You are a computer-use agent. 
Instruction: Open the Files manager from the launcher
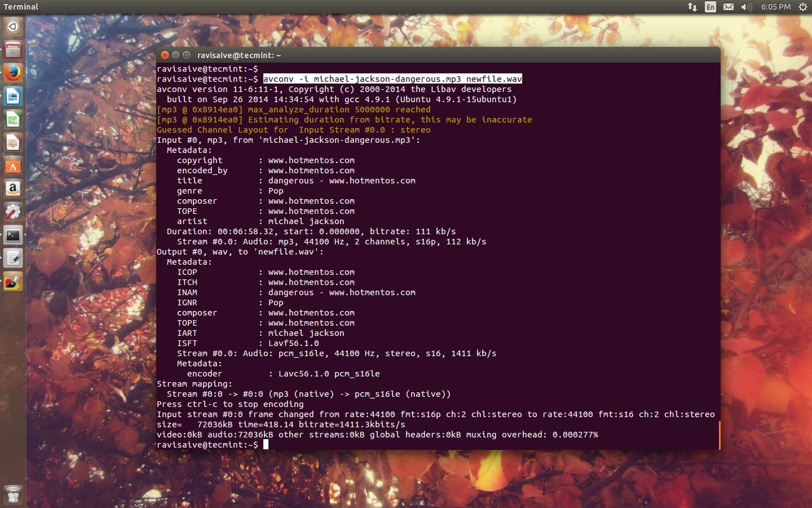(x=13, y=50)
